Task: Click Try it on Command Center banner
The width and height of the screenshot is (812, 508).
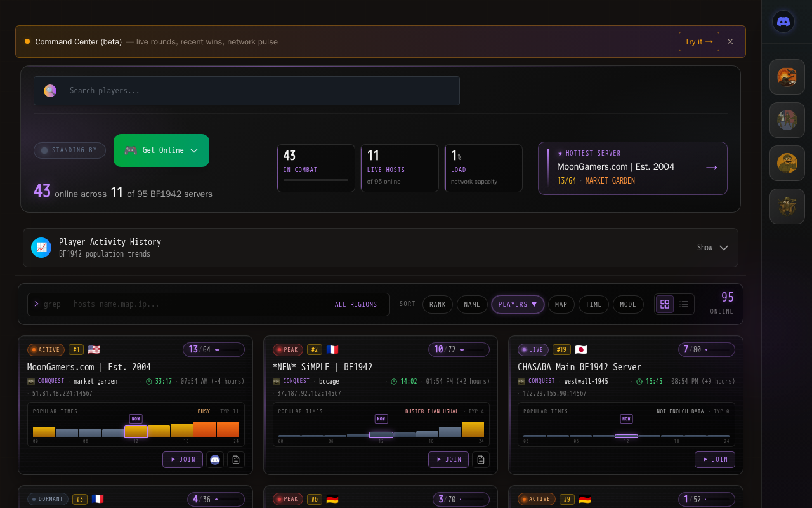Action: 698,42
